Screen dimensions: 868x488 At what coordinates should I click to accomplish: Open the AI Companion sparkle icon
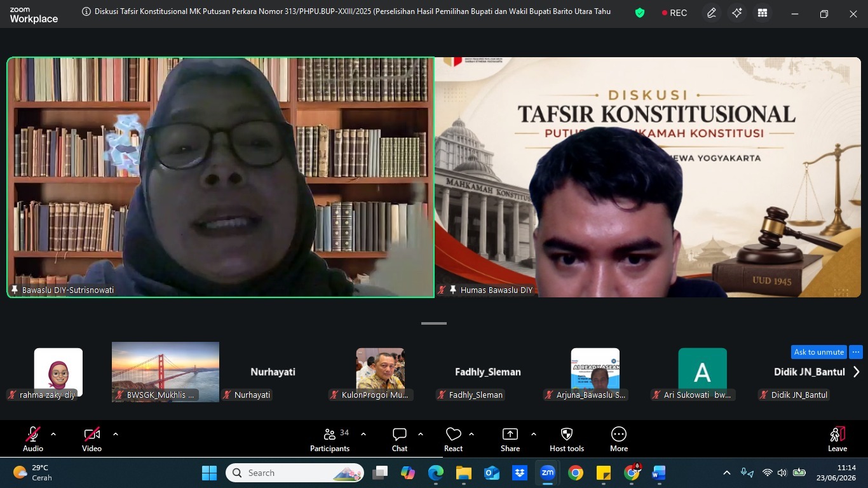737,13
